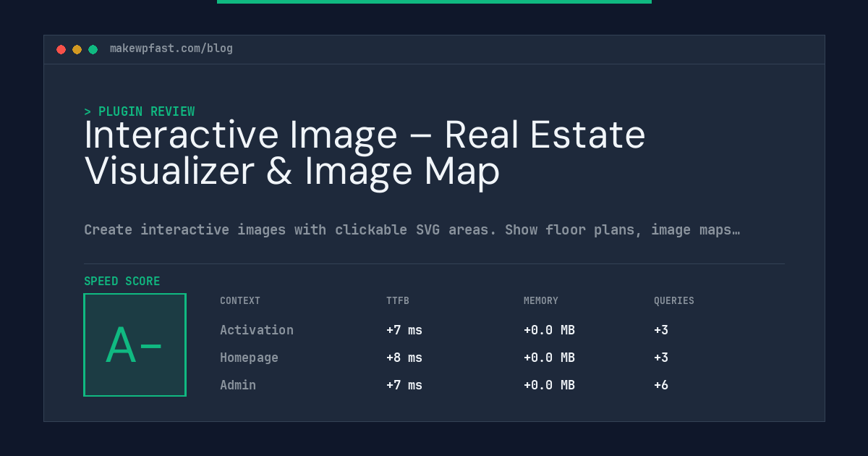The image size is (868, 456).
Task: Click the yellow window dot
Action: click(x=77, y=49)
